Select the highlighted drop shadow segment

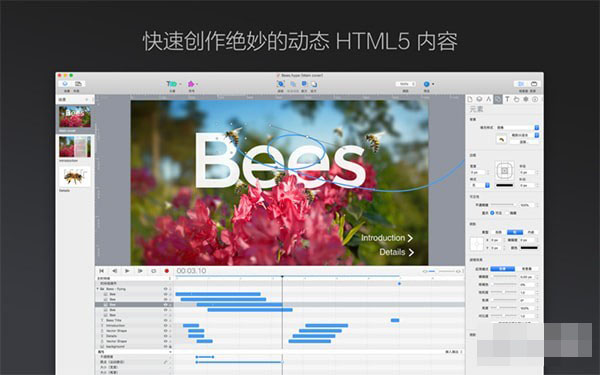515,232
